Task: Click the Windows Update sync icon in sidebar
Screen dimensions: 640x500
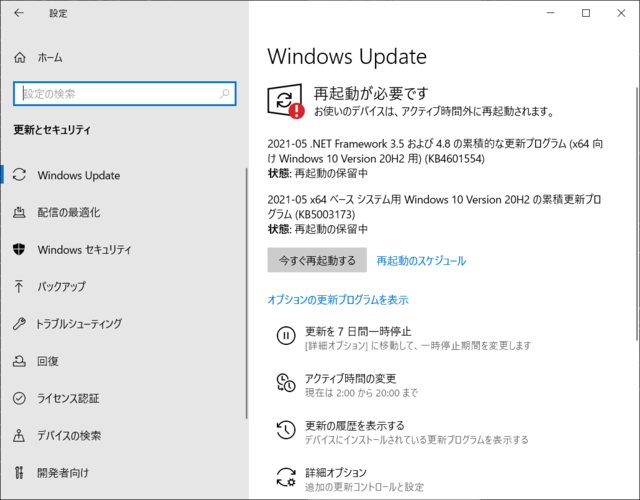Action: point(19,175)
